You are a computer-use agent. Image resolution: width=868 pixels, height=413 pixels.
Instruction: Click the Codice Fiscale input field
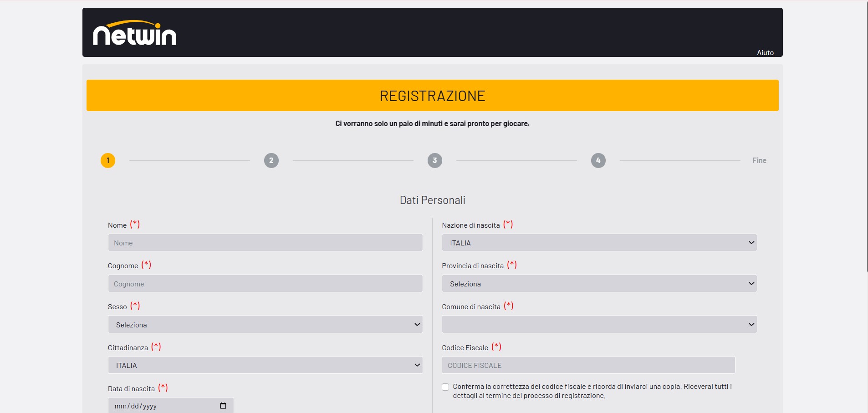[588, 365]
